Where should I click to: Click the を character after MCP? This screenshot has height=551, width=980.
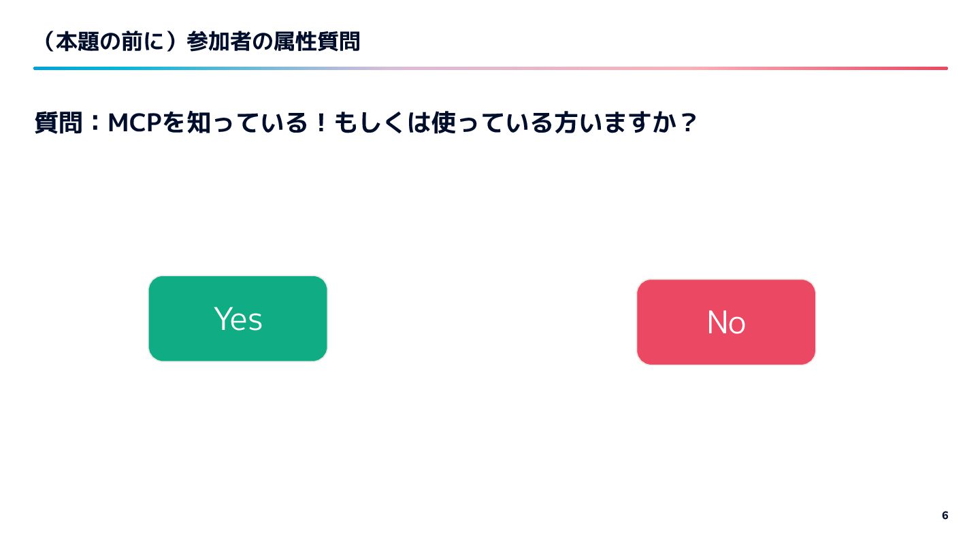(178, 124)
